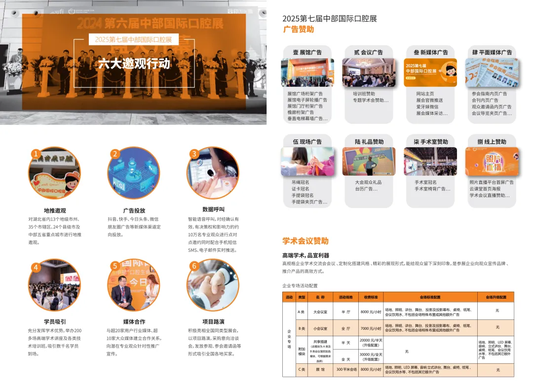Click the orange number 4 badge
Image resolution: width=533 pixels, height=392 pixels.
35,267
